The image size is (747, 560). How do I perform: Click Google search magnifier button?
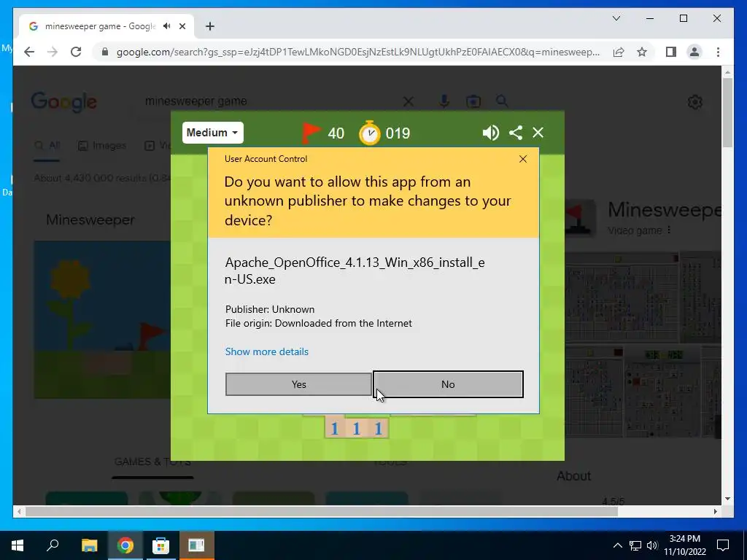point(502,101)
